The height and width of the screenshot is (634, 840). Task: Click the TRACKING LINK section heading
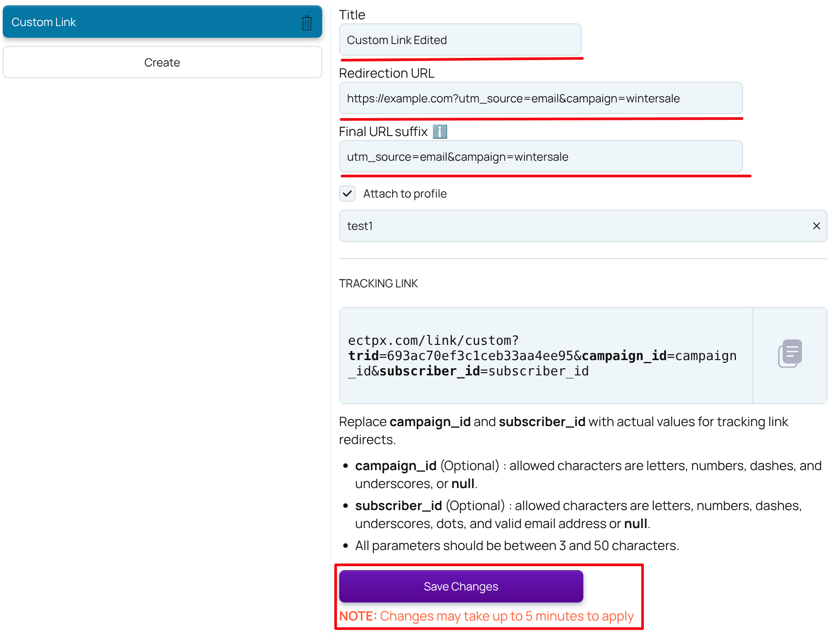[x=378, y=283]
